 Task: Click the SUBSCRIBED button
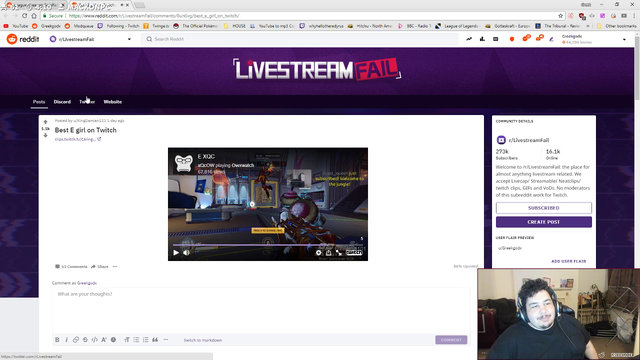click(x=544, y=208)
